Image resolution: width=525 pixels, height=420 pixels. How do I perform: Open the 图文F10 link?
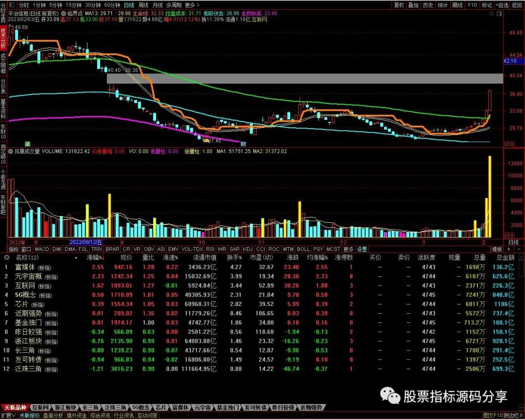click(493, 415)
